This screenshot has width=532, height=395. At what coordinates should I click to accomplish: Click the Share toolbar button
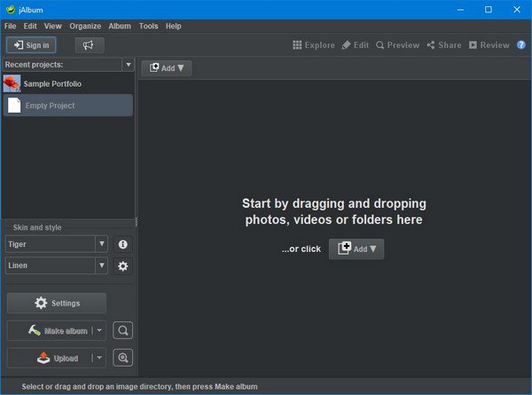444,45
